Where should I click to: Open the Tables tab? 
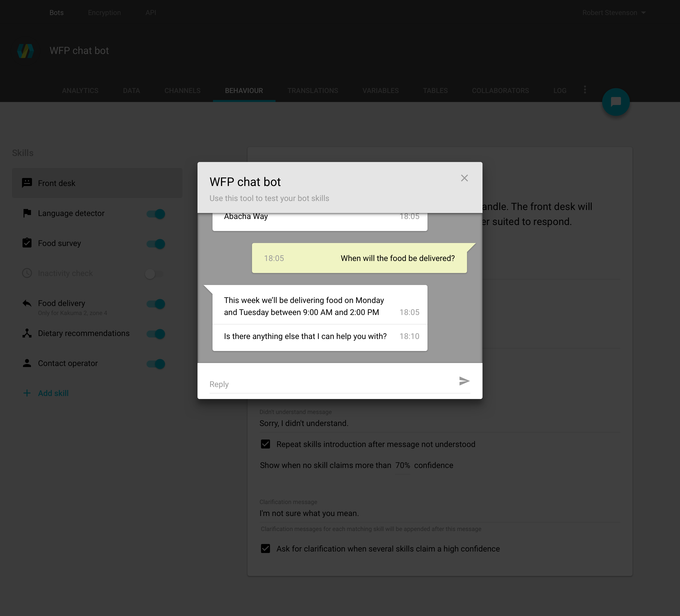click(435, 90)
